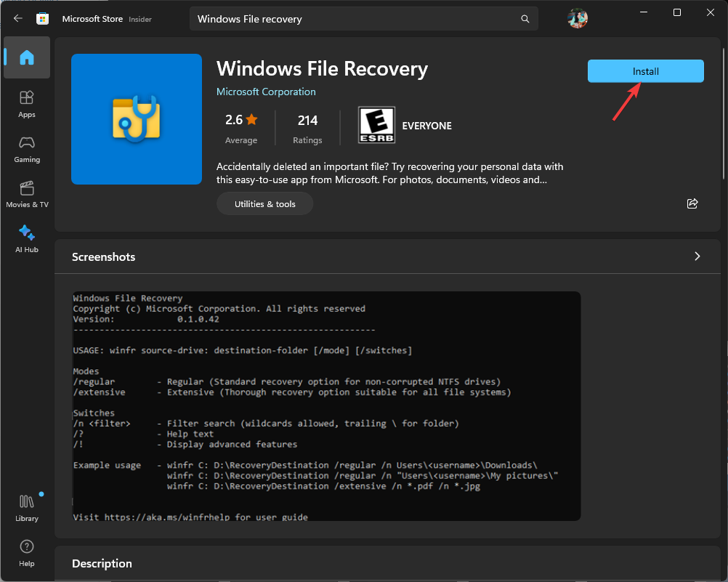Open your account profile picture menu
728x582 pixels.
click(577, 18)
